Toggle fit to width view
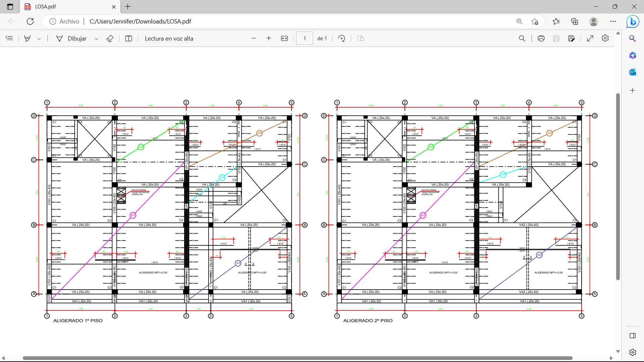The height and width of the screenshot is (362, 644). [284, 39]
